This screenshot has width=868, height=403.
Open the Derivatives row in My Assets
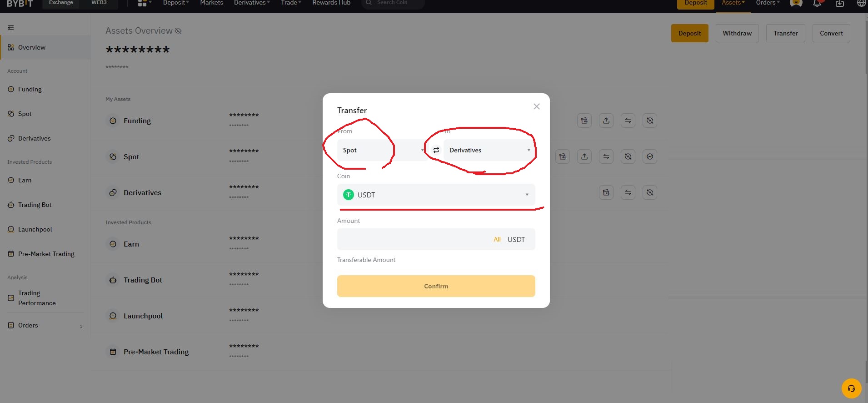coord(379,192)
